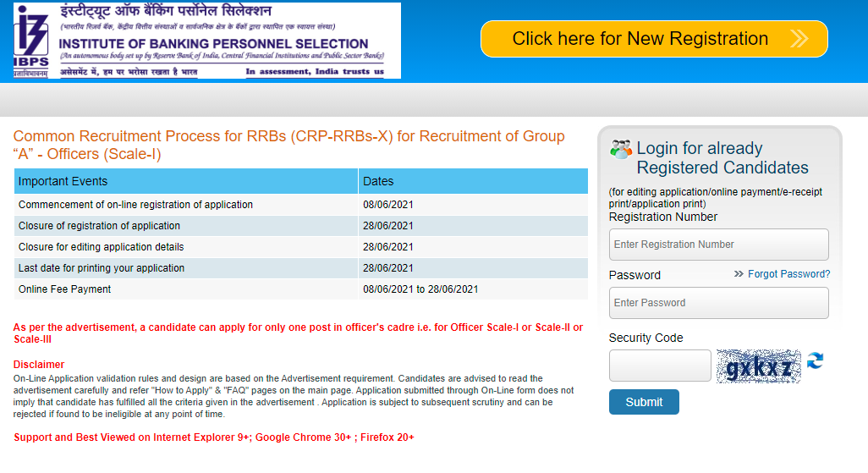Click the "for editing application/online payment" note

715,198
